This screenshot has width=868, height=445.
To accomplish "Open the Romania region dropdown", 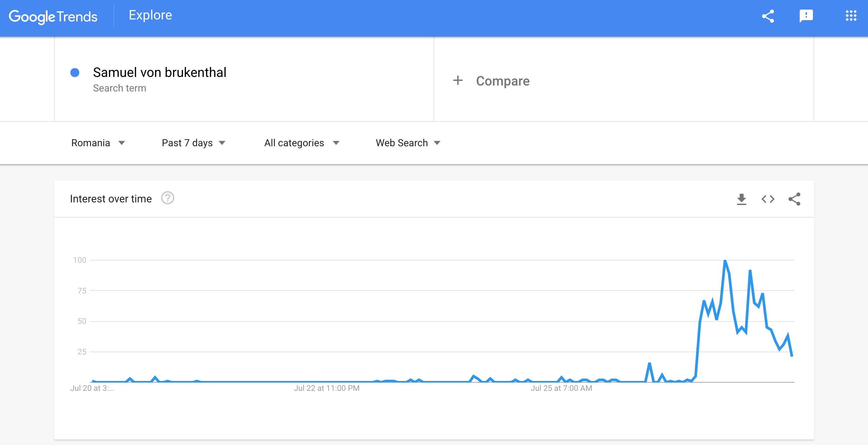I will tap(98, 143).
